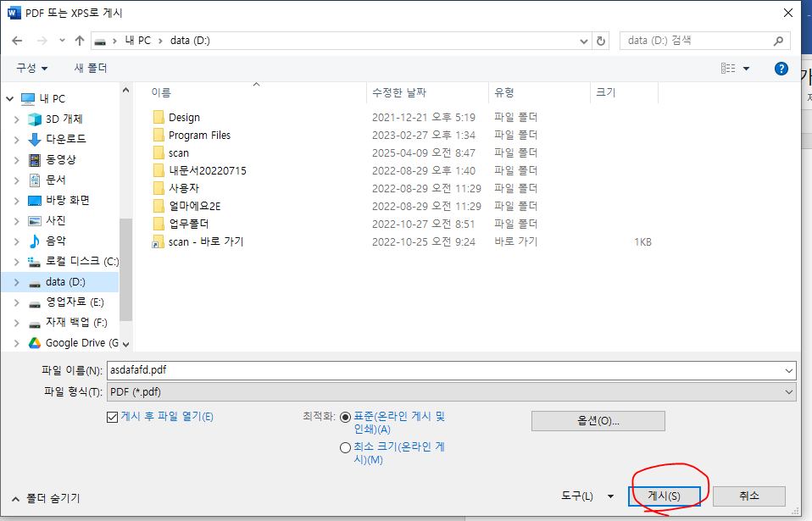The image size is (812, 521).
Task: Click the scan - 바로 가기 shortcut icon
Action: click(x=157, y=242)
